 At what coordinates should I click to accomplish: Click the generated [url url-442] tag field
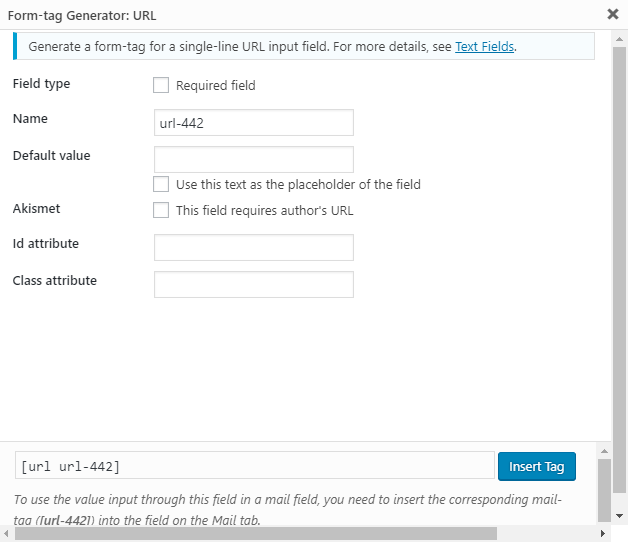click(x=254, y=466)
